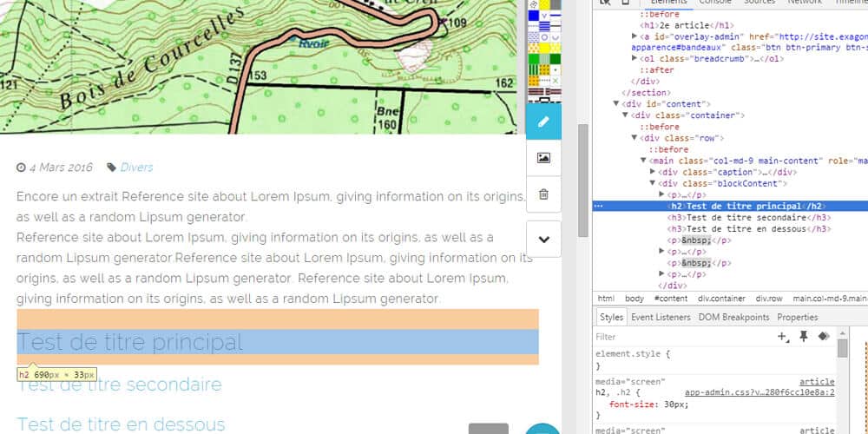Click the h2, .h2 selector text

[614, 392]
